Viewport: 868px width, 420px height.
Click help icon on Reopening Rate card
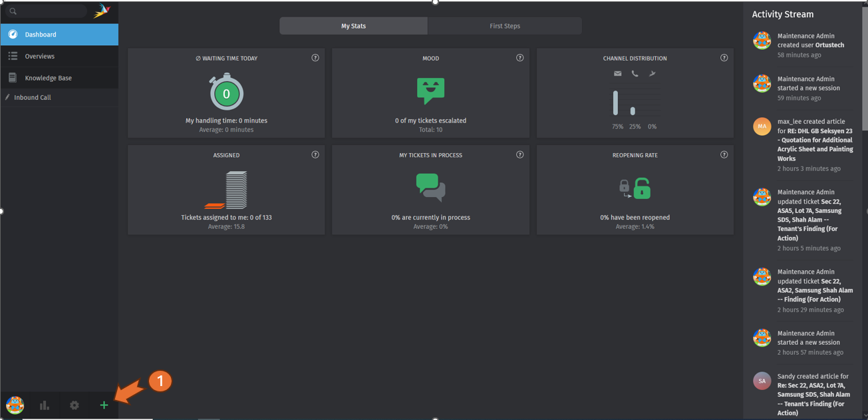[x=724, y=154]
